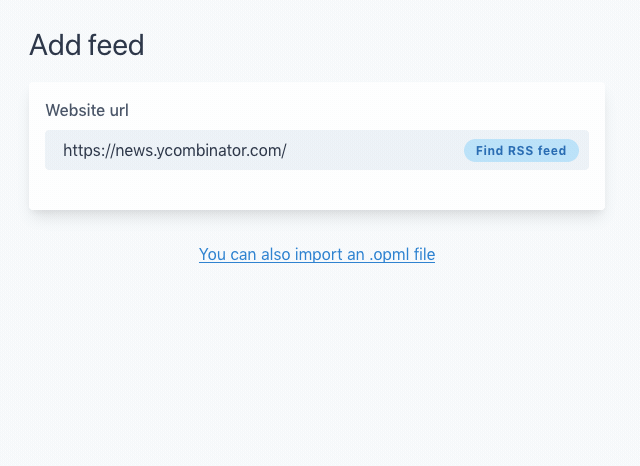This screenshot has width=640, height=466.
Task: Click the Find RSS feed button
Action: click(521, 151)
